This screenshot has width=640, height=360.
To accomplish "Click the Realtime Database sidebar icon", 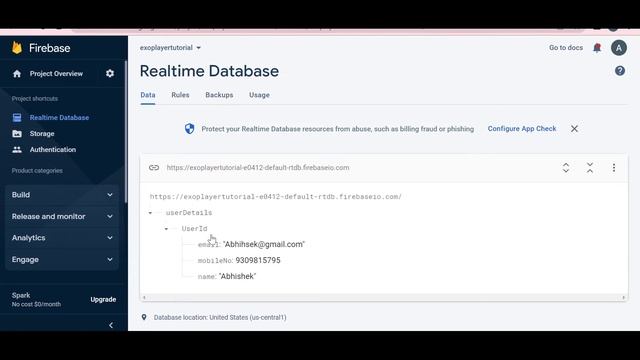I will coord(17,118).
